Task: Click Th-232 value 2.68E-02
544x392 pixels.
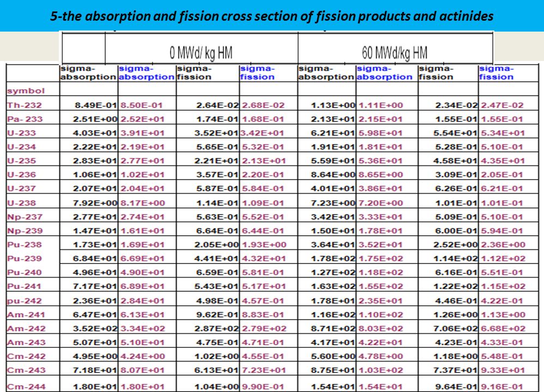Action: (263, 106)
